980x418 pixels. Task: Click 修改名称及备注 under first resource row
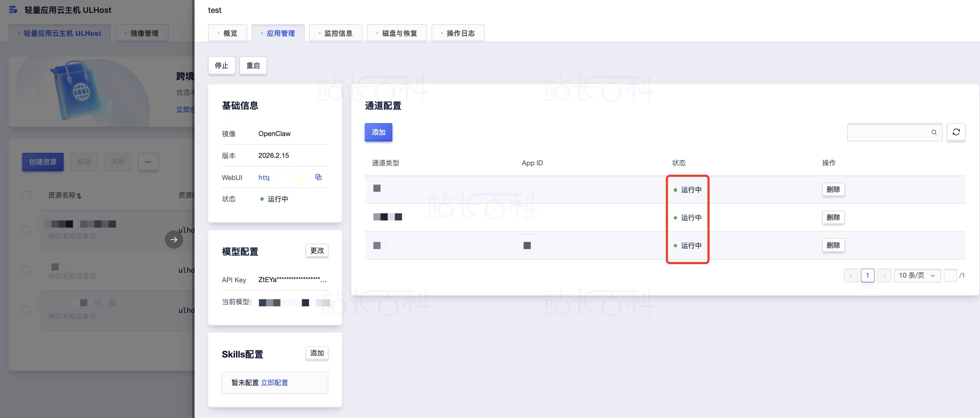[x=72, y=236]
